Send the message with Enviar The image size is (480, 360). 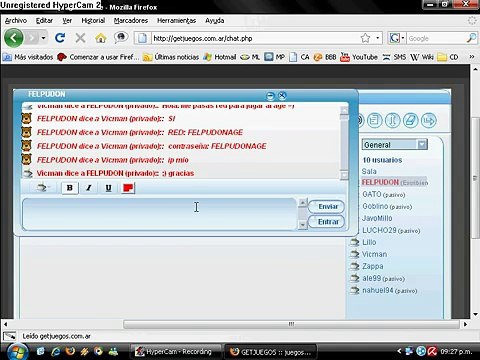pos(326,207)
